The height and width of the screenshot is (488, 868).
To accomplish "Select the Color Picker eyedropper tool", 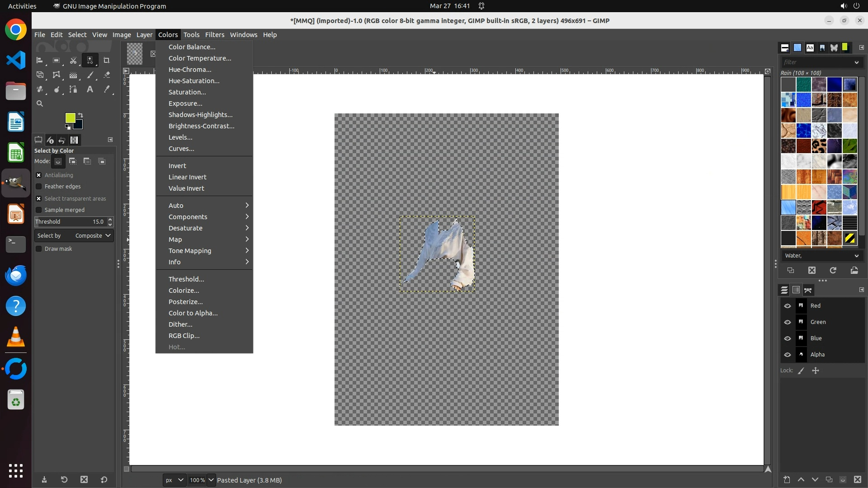I will 107,89.
